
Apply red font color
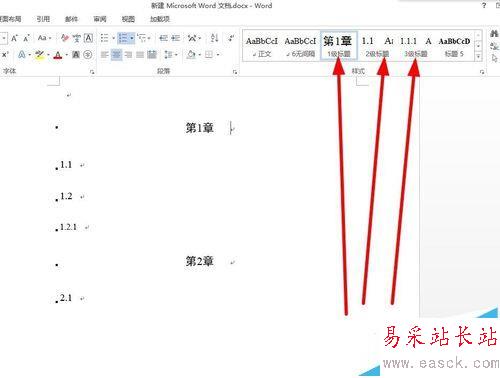pyautogui.click(x=58, y=54)
